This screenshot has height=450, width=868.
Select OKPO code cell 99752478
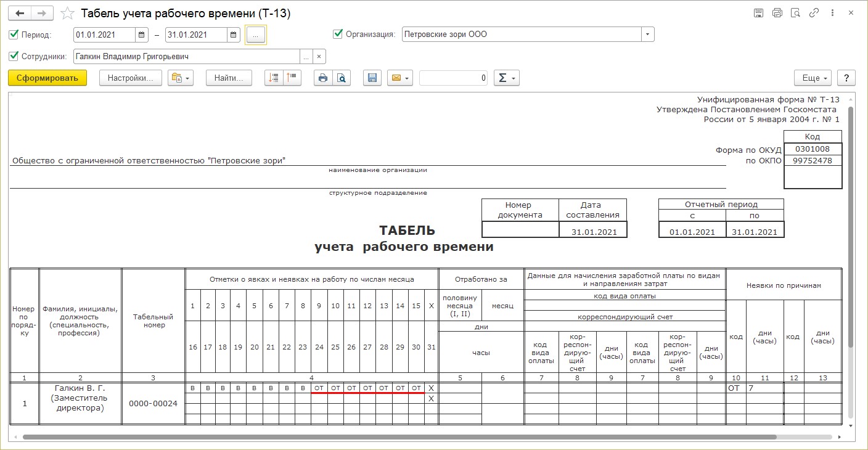point(813,160)
